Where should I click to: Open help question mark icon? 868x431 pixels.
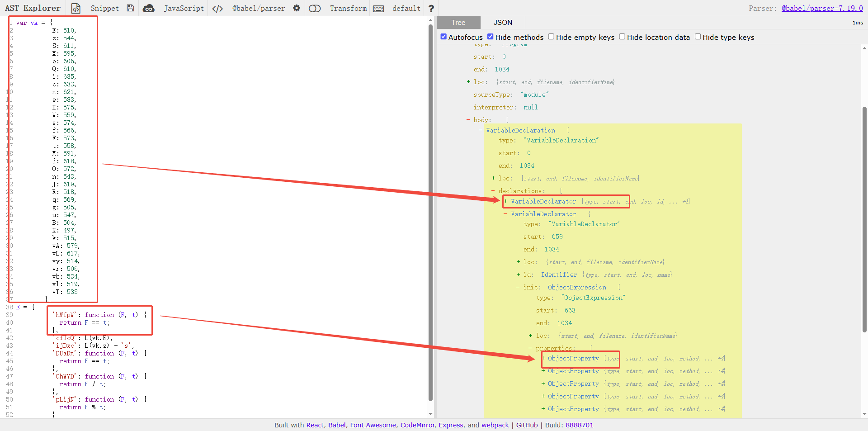431,8
